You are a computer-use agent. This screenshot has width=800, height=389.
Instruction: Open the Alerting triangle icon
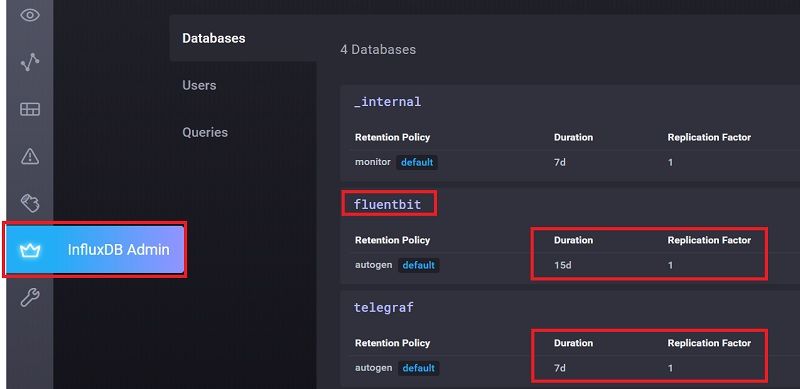[x=30, y=156]
